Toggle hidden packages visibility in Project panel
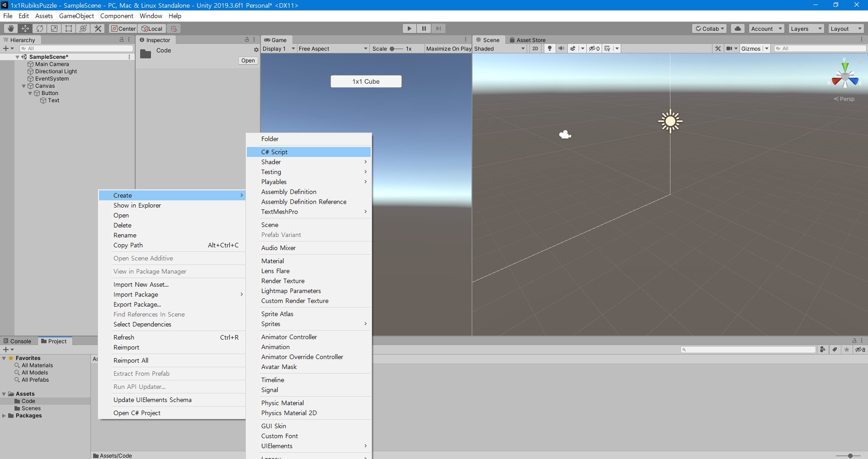 coord(860,350)
